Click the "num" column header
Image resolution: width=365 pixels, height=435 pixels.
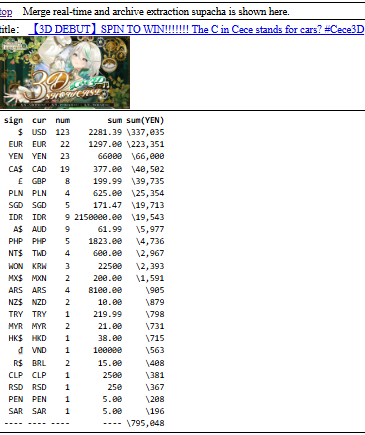tap(63, 120)
